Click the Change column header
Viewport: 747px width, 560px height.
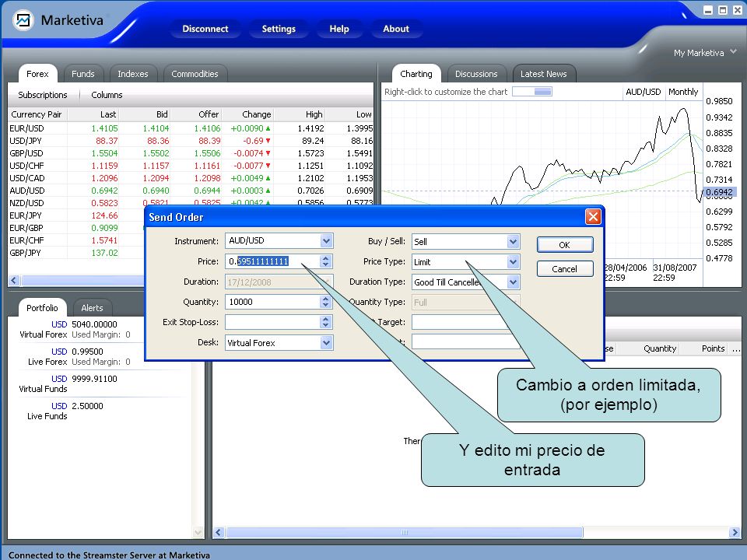point(248,114)
